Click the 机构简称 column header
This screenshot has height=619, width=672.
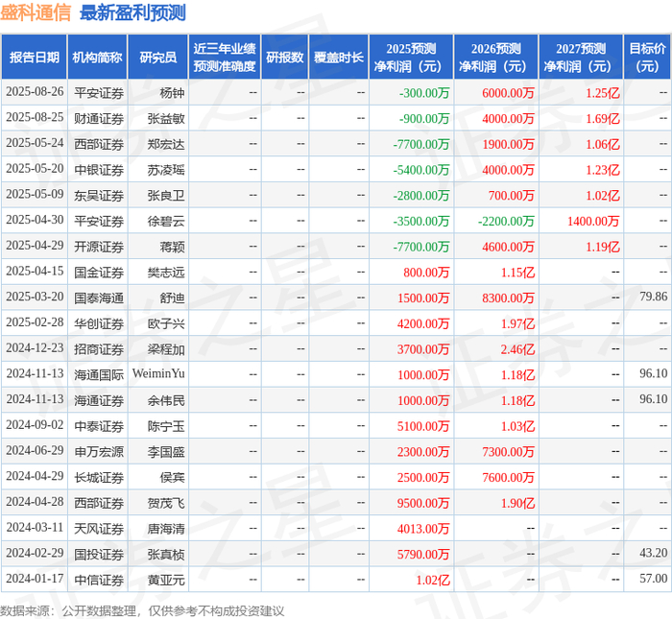pyautogui.click(x=97, y=57)
